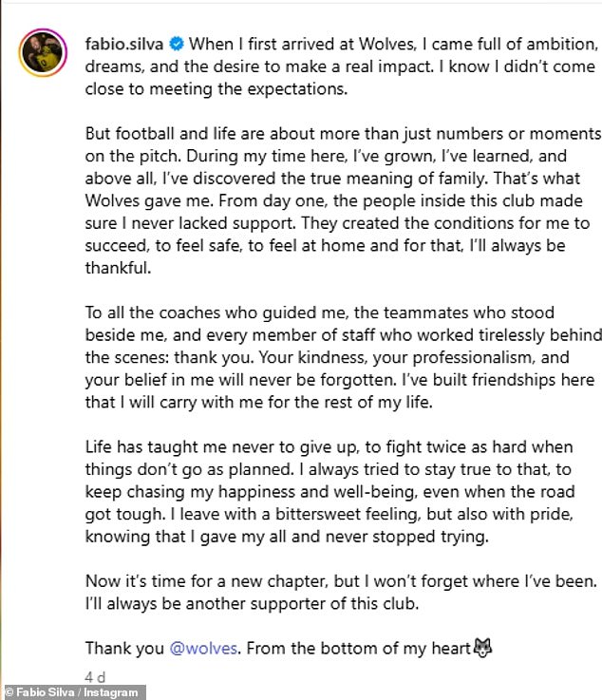Click the "4 d" post timestamp
This screenshot has height=700, width=602.
click(x=95, y=678)
